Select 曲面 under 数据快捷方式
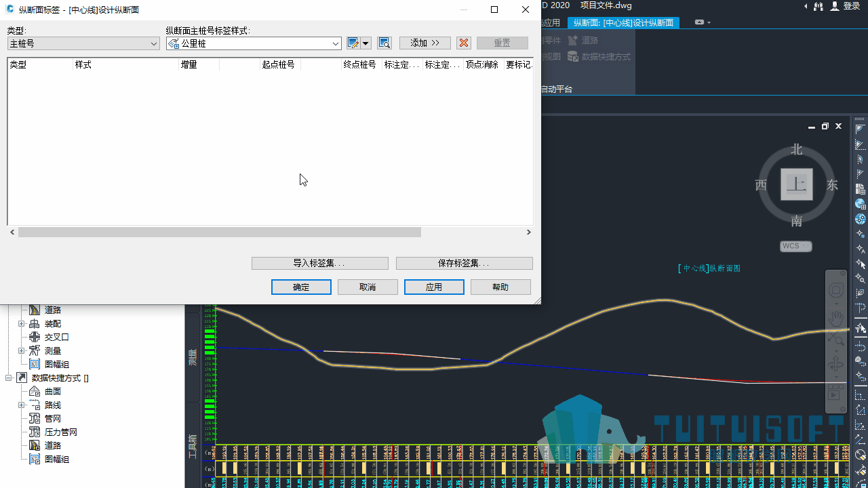Viewport: 868px width, 488px height. point(53,392)
